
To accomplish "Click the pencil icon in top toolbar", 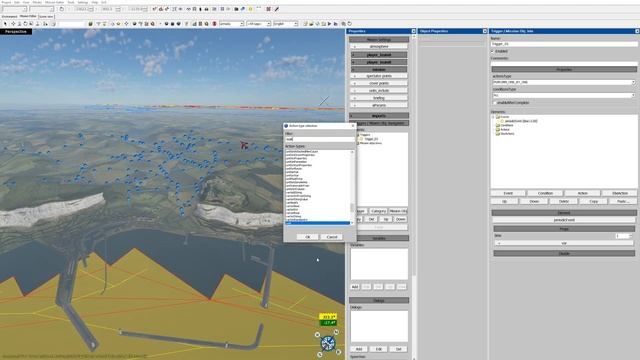I will (x=277, y=9).
